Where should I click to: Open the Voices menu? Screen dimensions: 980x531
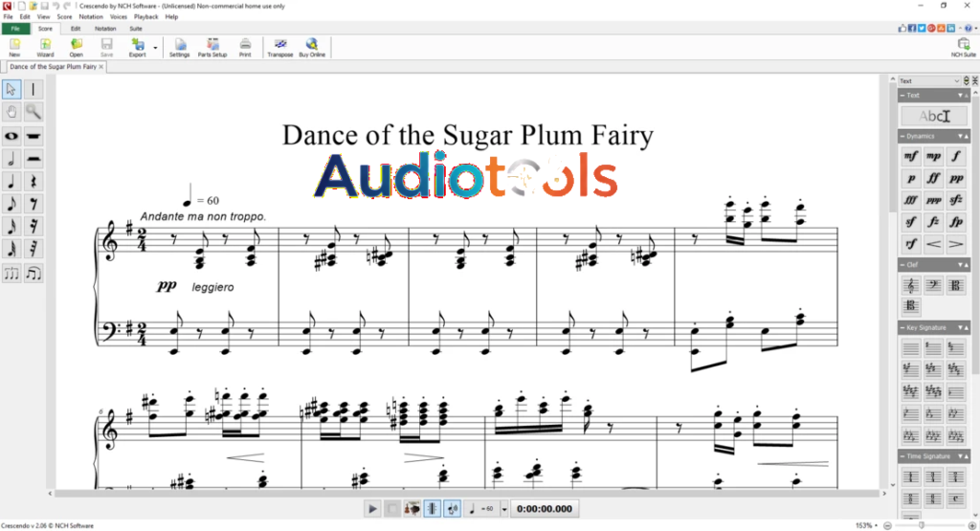(x=118, y=17)
